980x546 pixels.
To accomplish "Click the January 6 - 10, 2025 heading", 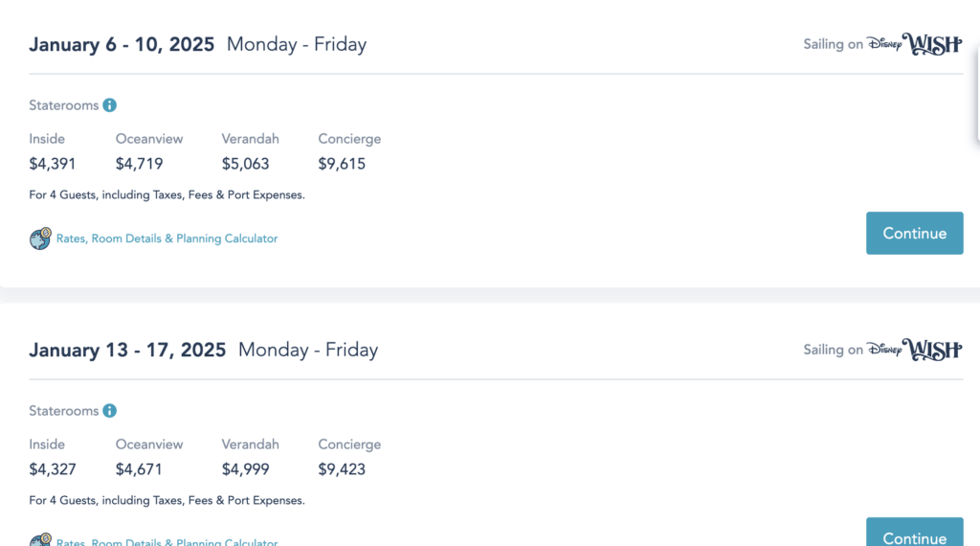I will coord(122,44).
